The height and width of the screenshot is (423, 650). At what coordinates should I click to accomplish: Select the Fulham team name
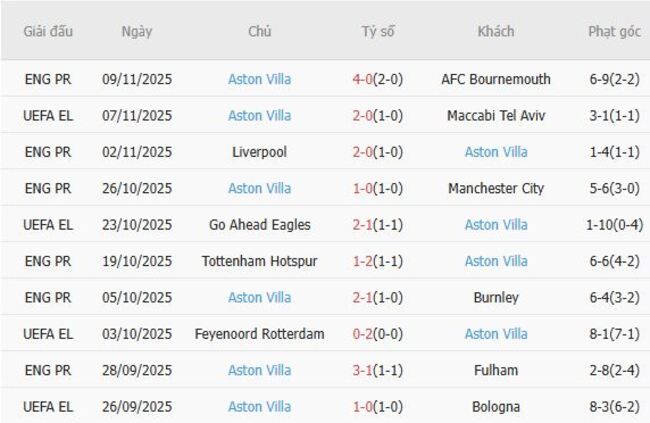(x=496, y=370)
